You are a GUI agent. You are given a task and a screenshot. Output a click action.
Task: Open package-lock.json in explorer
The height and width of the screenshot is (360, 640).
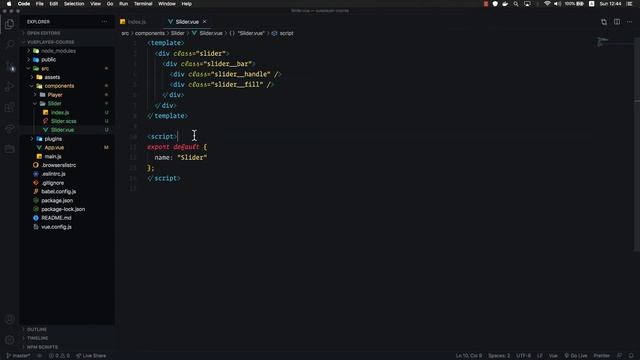[x=63, y=209]
